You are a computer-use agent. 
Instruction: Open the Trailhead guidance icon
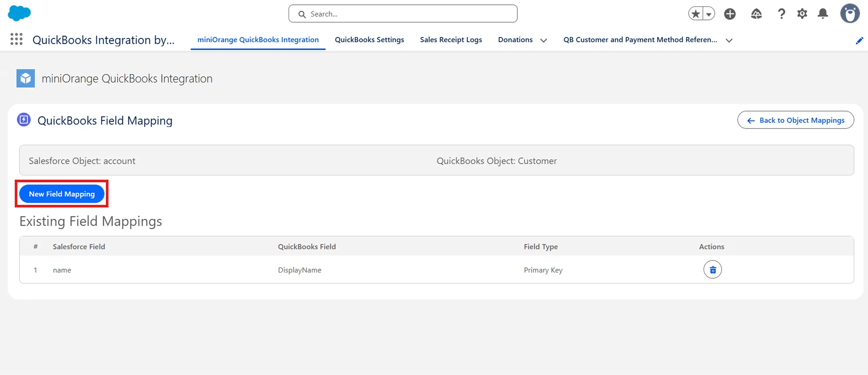click(x=756, y=14)
